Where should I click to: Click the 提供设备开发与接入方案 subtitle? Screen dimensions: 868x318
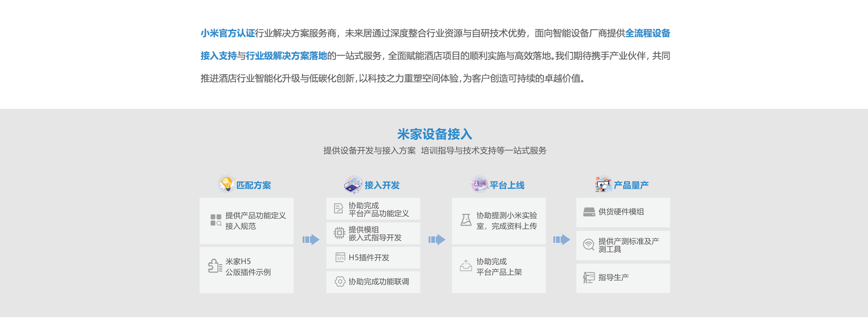369,150
